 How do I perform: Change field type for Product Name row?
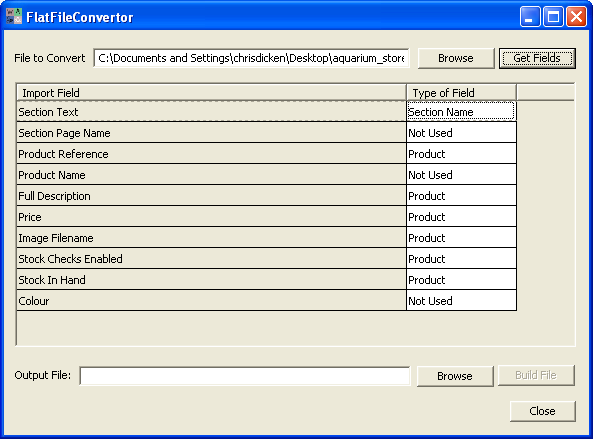click(x=461, y=174)
